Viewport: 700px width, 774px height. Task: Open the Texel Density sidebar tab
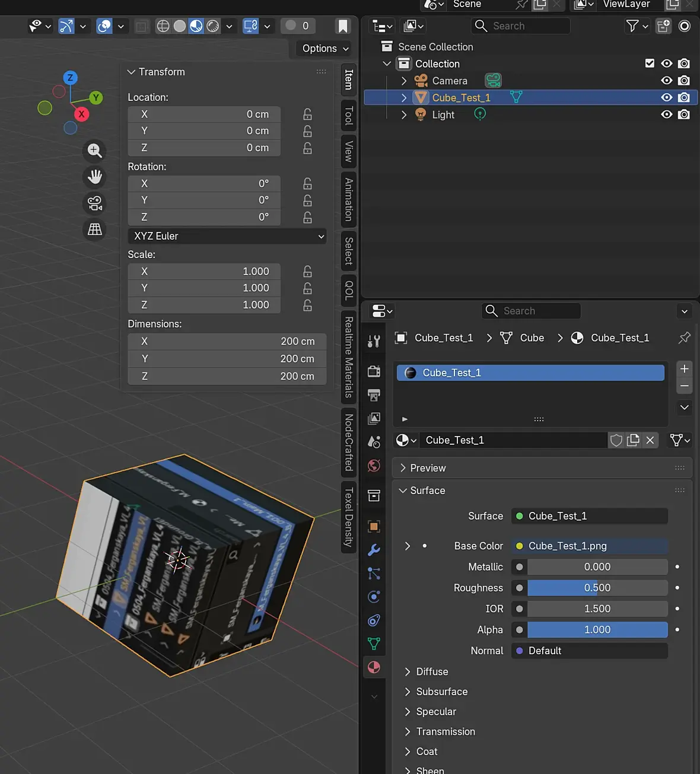tap(349, 517)
